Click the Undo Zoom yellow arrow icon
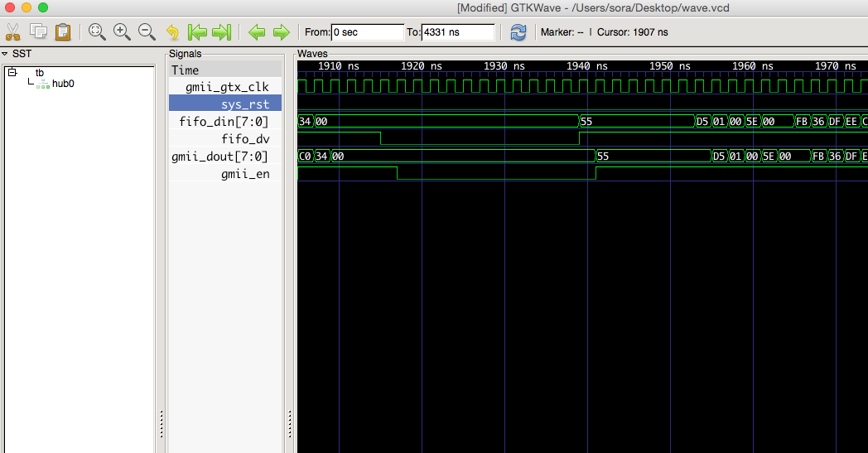Screen dimensions: 868x453 (172, 32)
